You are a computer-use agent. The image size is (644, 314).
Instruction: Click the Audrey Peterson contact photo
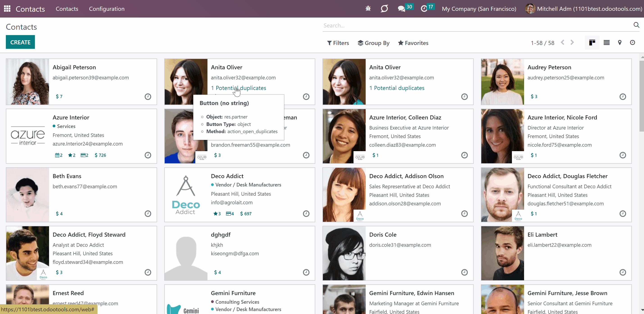point(502,82)
